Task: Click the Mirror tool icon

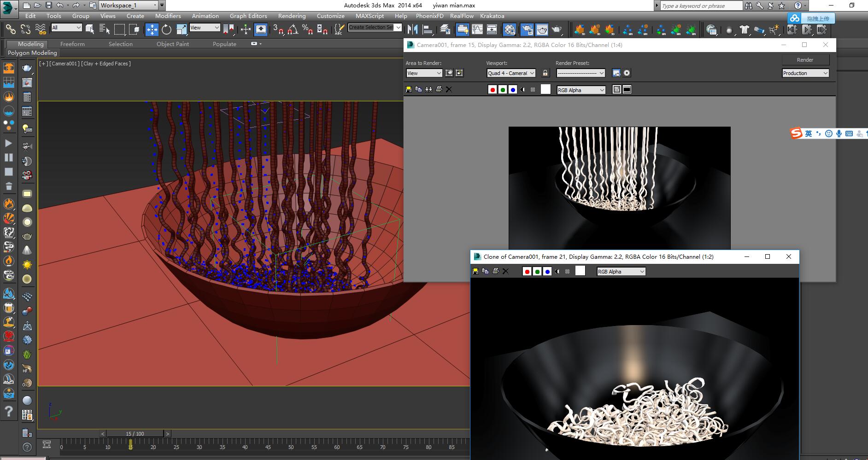Action: 413,29
